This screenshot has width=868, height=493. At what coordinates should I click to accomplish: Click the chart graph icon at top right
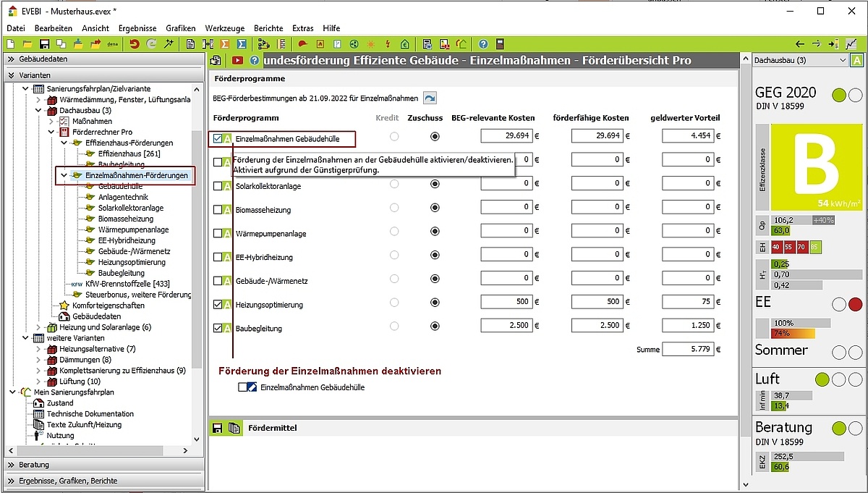point(851,44)
